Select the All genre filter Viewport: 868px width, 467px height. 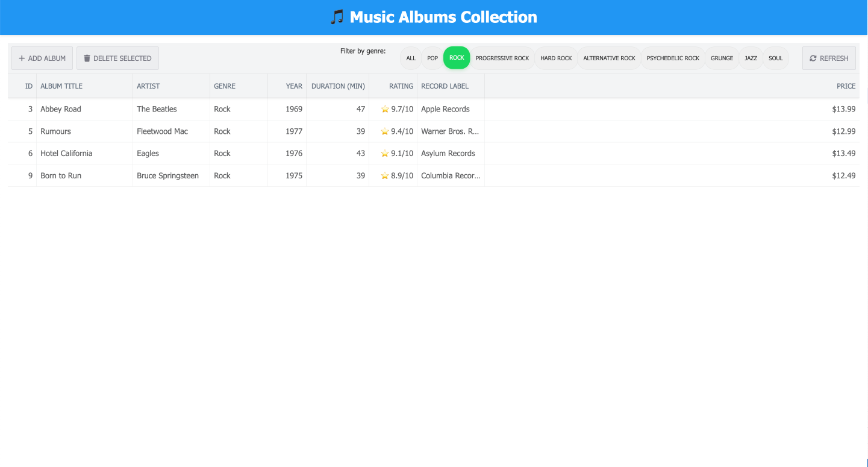click(411, 58)
